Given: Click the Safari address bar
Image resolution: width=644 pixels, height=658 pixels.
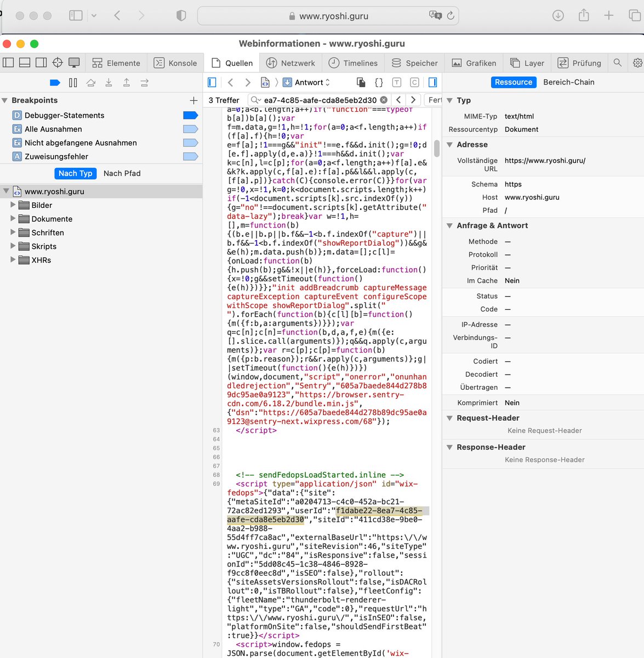Looking at the screenshot, I should coord(328,16).
